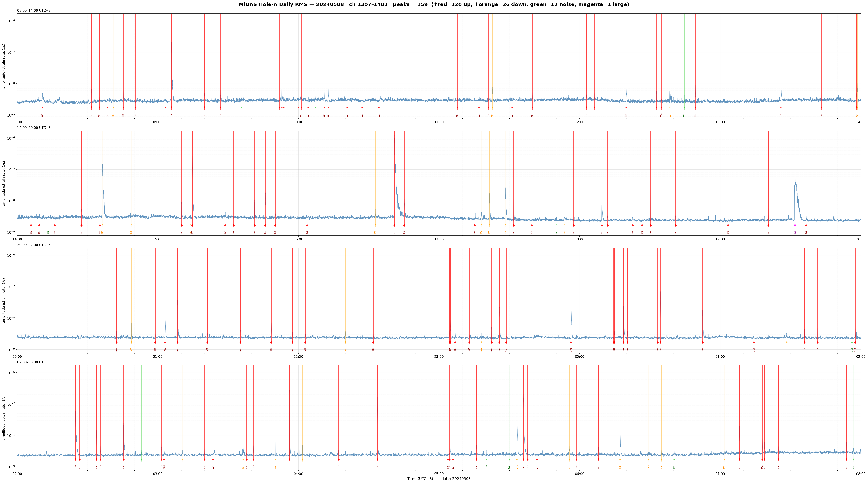Viewport: 868px width, 483px height.
Task: Click the "21:00" time tick label
Action: pos(158,356)
